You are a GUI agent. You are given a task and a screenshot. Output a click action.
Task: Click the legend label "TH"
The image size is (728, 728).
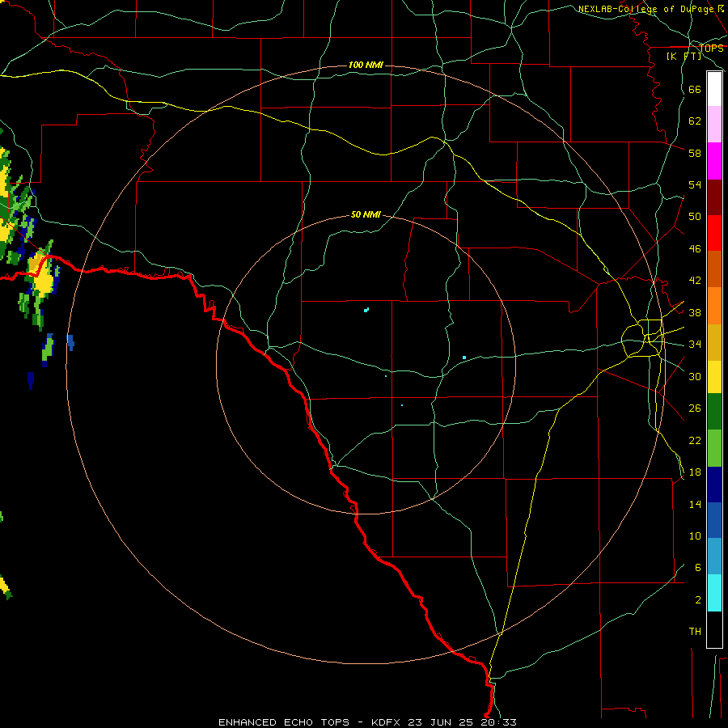click(x=695, y=631)
